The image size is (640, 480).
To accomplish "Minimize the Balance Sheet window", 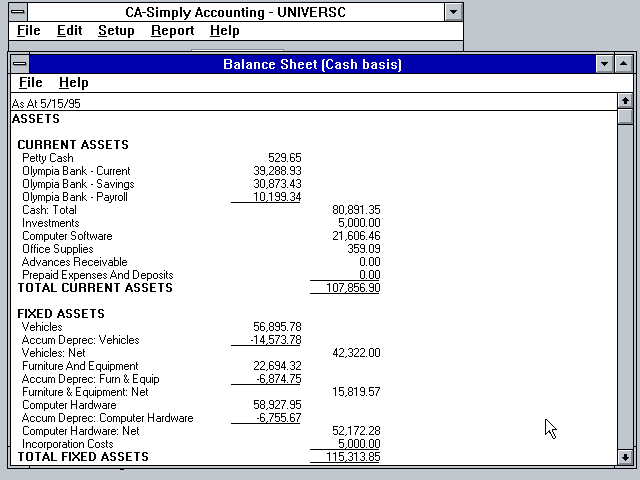I will (604, 64).
